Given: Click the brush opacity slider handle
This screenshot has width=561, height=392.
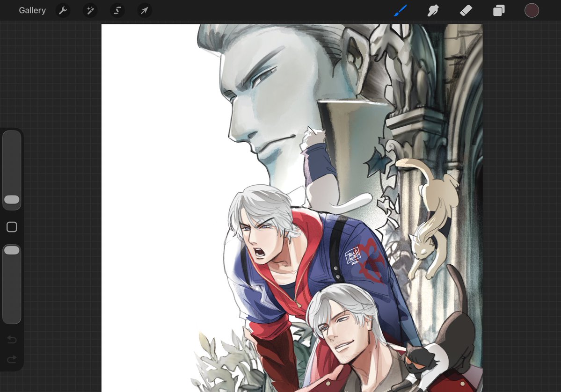Looking at the screenshot, I should pyautogui.click(x=12, y=250).
